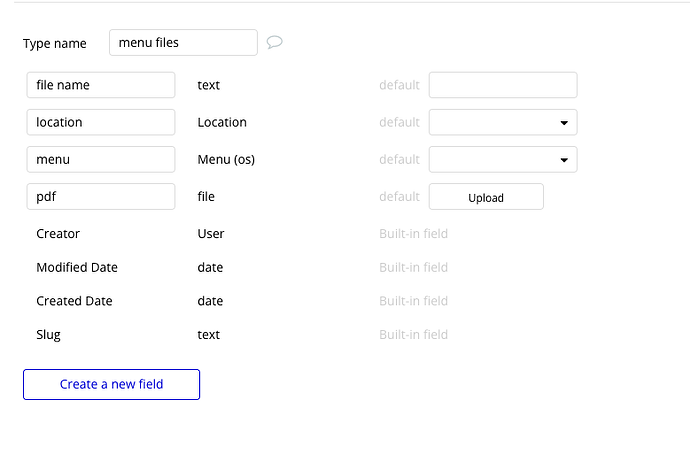This screenshot has height=462, width=690.
Task: Select the Creator built-in field row
Action: (x=58, y=234)
